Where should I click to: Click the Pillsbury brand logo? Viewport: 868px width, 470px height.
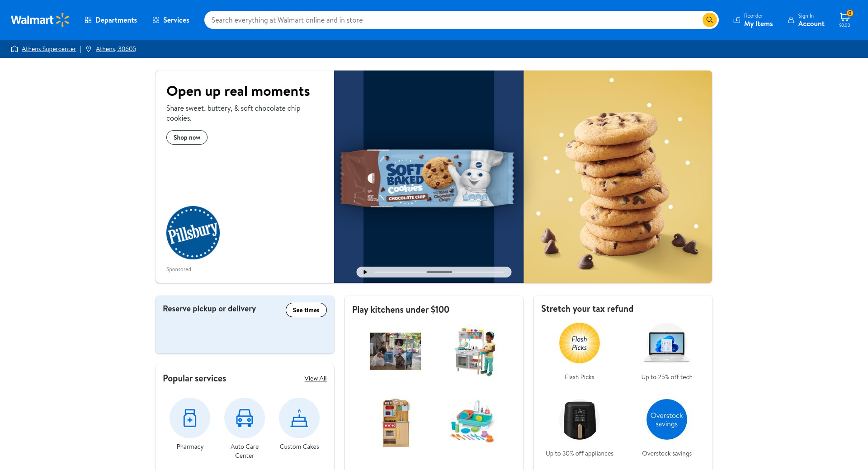point(193,233)
